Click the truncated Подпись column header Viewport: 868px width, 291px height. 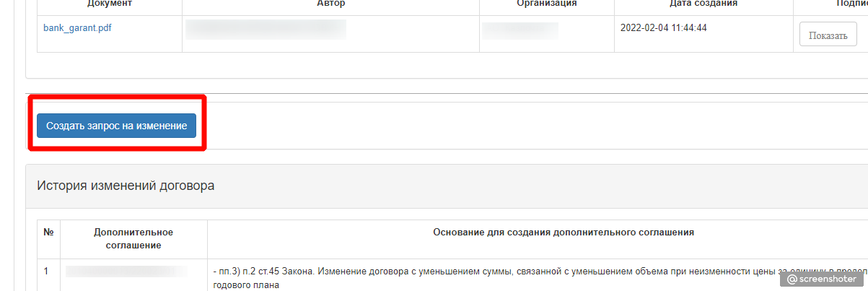coord(849,4)
